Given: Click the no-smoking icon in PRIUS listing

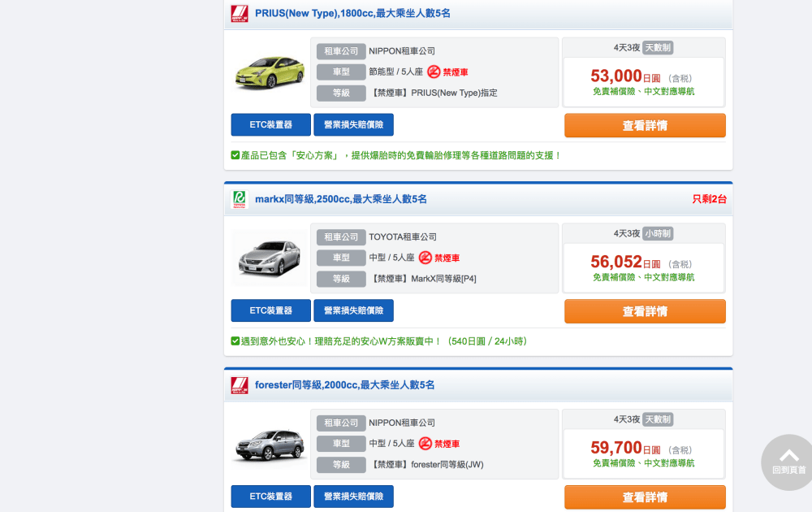Looking at the screenshot, I should tap(434, 72).
